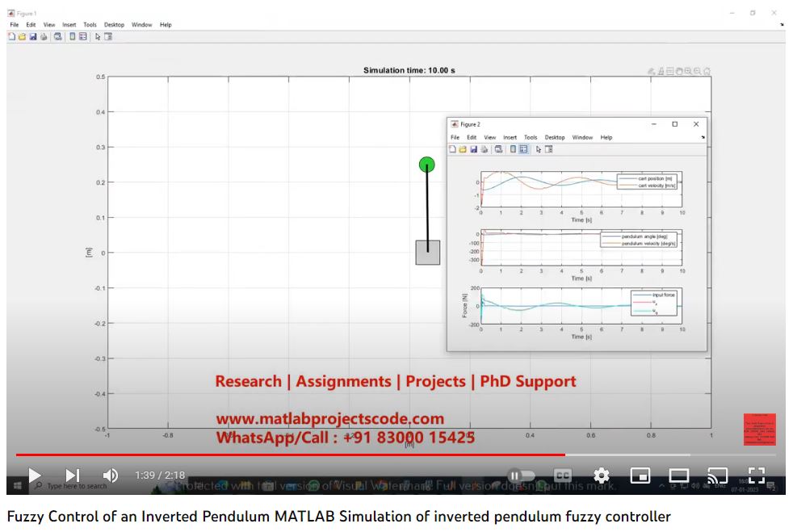Viewport: 793px width, 532px height.
Task: Play the YouTube video
Action: [35, 475]
